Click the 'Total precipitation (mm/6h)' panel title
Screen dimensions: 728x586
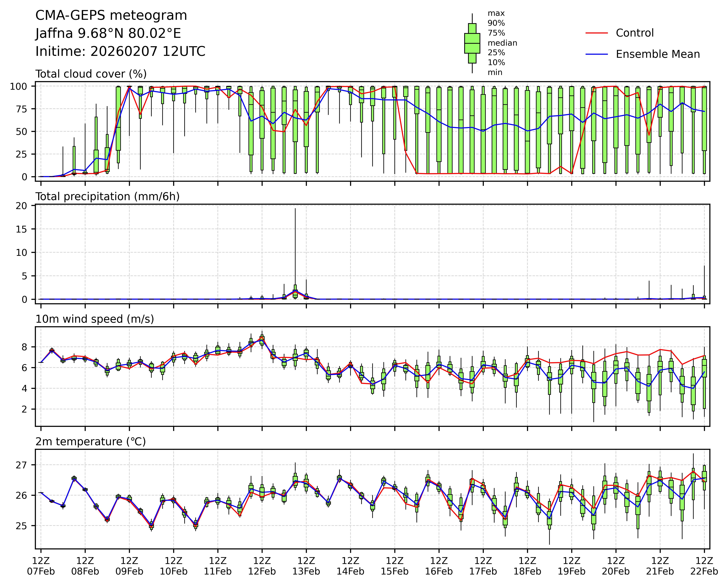(x=107, y=196)
